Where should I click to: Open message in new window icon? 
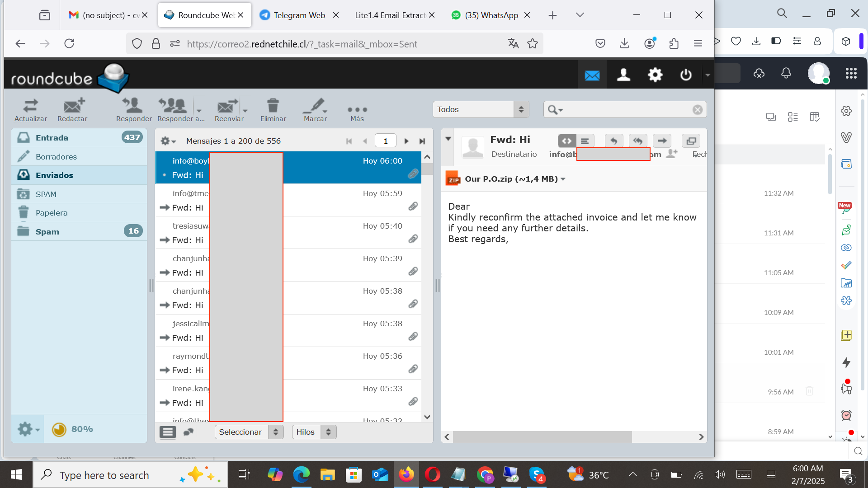point(691,141)
